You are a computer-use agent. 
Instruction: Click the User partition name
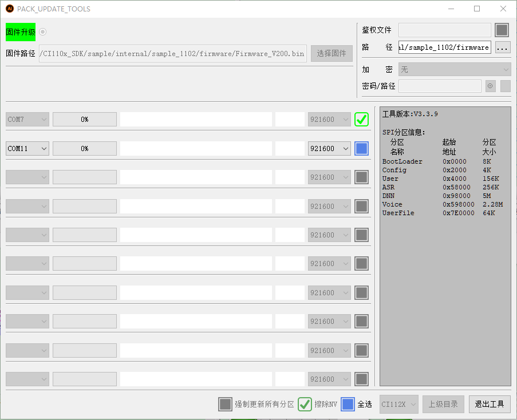click(390, 179)
